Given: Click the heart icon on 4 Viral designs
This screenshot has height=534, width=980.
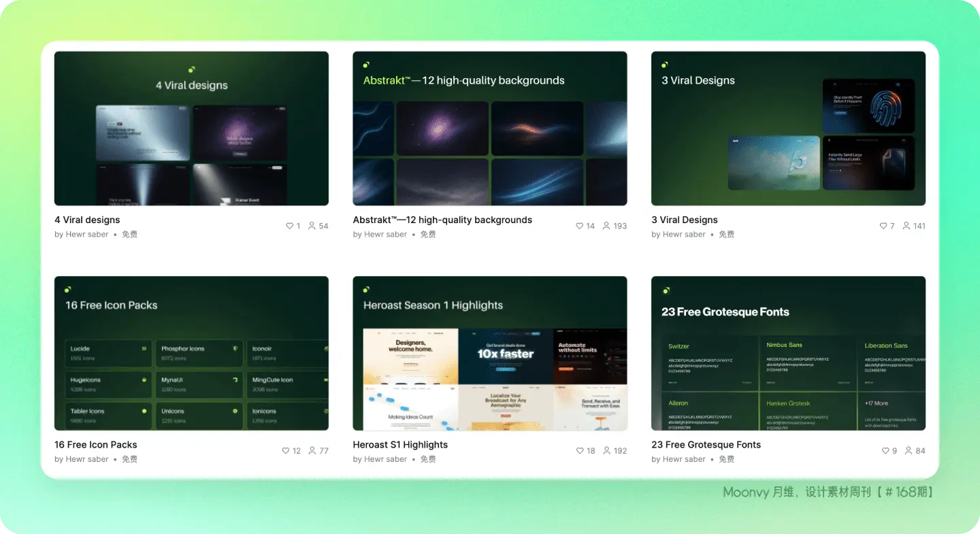Looking at the screenshot, I should [289, 226].
